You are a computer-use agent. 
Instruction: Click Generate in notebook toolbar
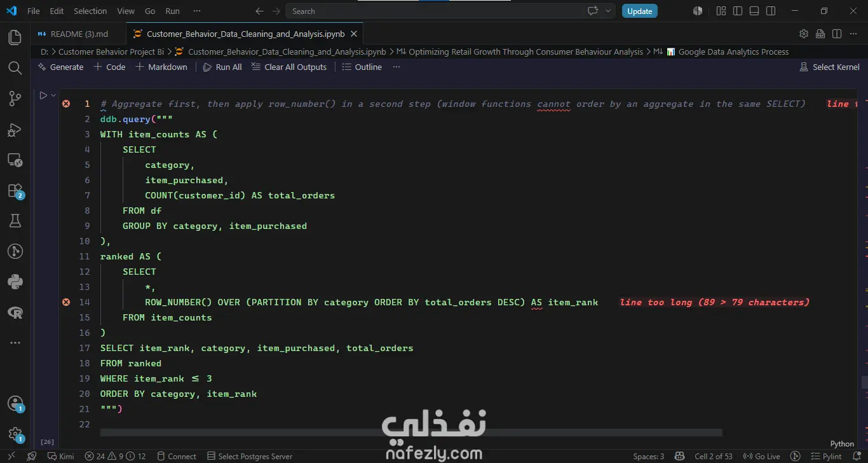click(60, 67)
